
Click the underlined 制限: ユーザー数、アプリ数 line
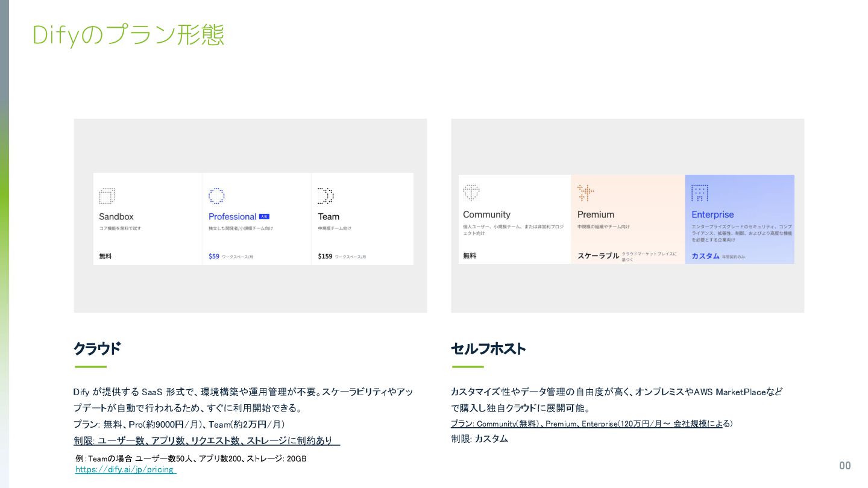point(207,440)
